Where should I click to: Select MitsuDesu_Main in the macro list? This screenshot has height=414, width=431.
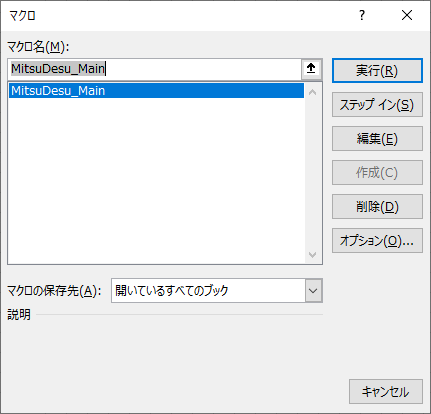156,91
